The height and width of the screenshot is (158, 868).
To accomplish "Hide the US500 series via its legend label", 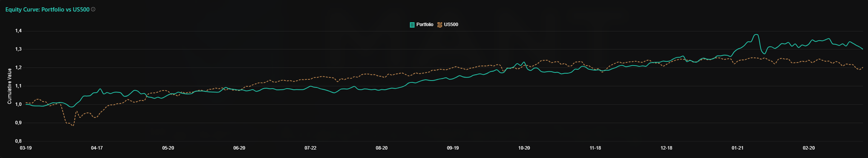I will (x=451, y=25).
